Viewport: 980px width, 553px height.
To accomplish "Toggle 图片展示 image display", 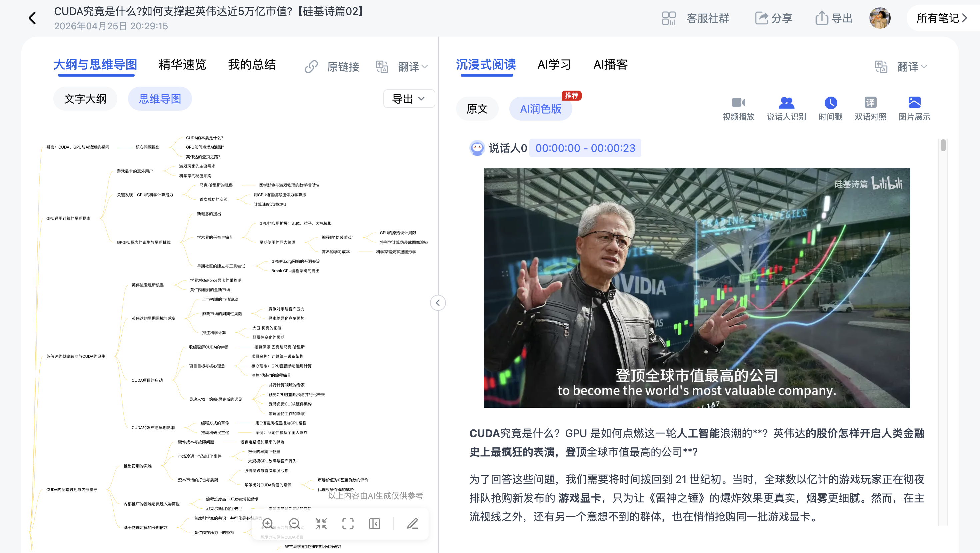I will 914,109.
